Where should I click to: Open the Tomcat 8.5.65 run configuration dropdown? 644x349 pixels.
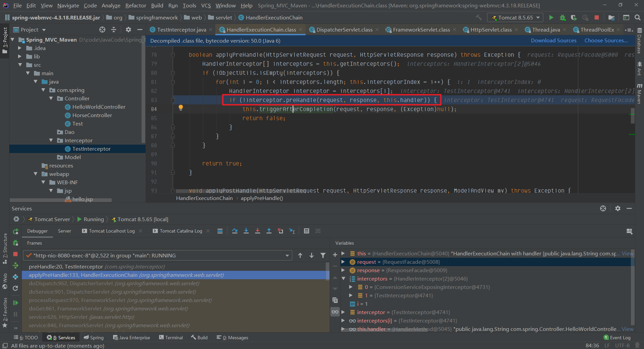point(515,17)
